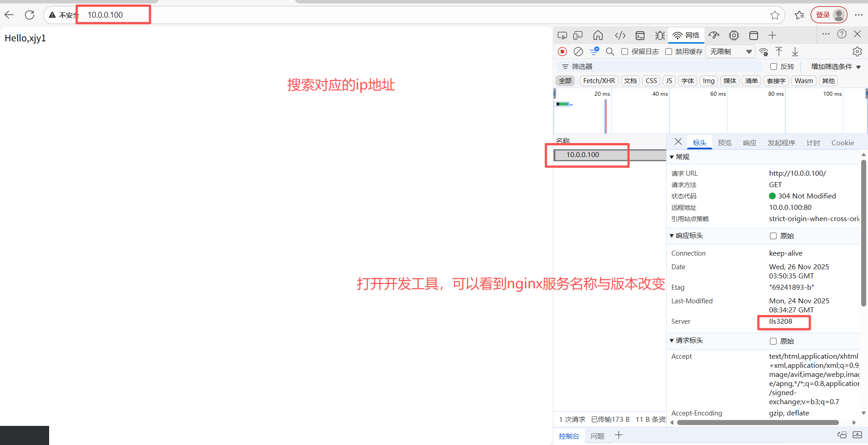Toggle 原始 checkbox for 请求标头
Screen dimensions: 868x445
click(x=773, y=341)
